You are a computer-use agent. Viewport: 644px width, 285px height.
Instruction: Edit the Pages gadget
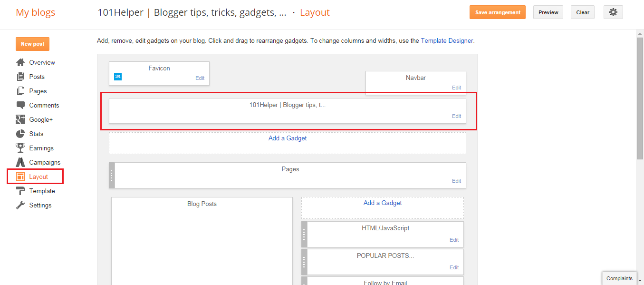[457, 181]
